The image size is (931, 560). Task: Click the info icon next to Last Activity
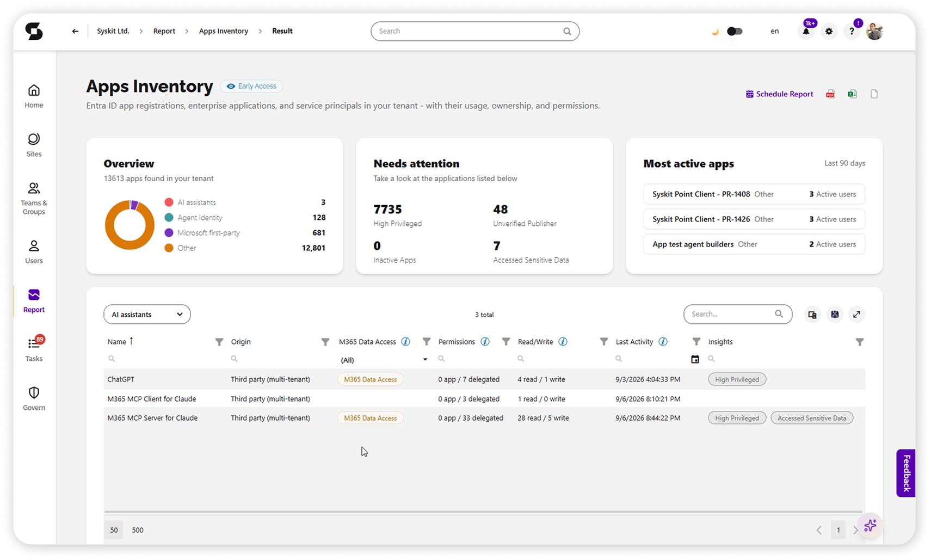(x=663, y=342)
